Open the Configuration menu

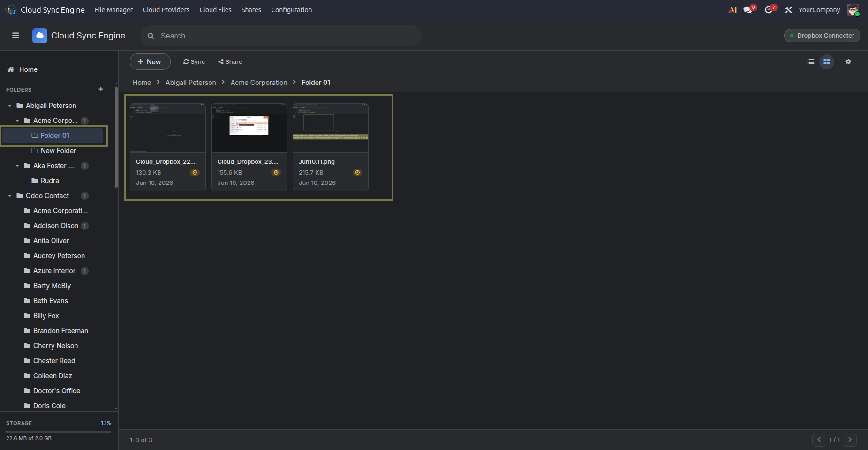tap(292, 10)
